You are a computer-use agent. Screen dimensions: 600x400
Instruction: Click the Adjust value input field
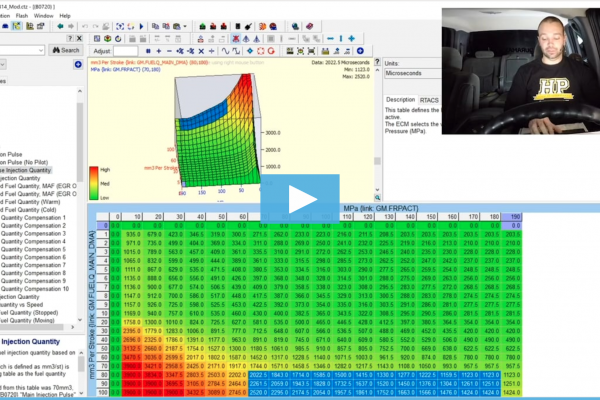[x=126, y=50]
